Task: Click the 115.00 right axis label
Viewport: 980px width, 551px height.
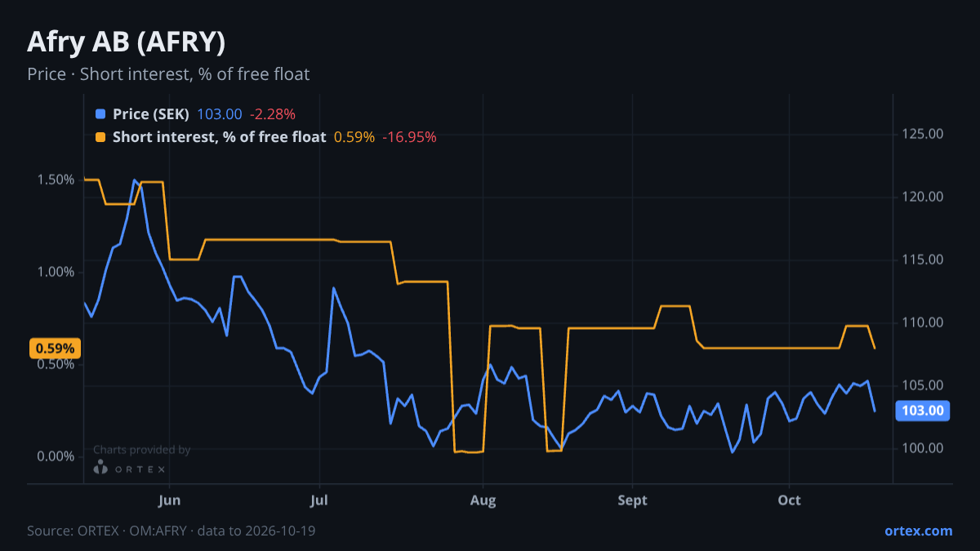Action: click(x=923, y=260)
